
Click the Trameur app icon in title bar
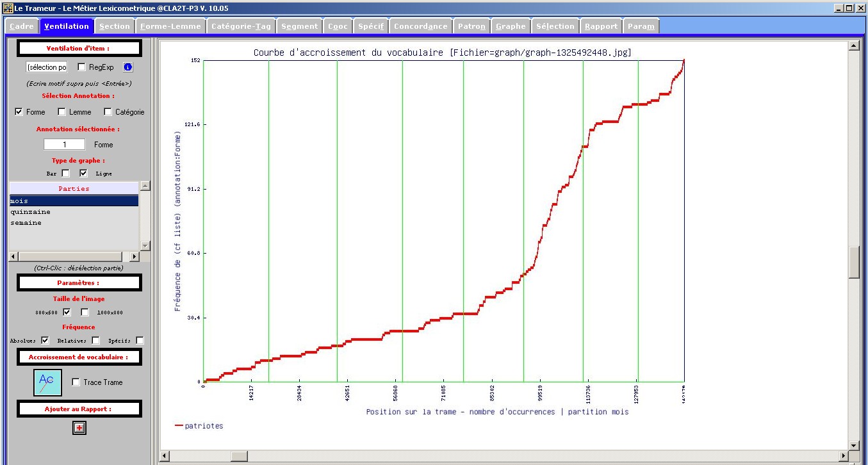click(x=8, y=8)
